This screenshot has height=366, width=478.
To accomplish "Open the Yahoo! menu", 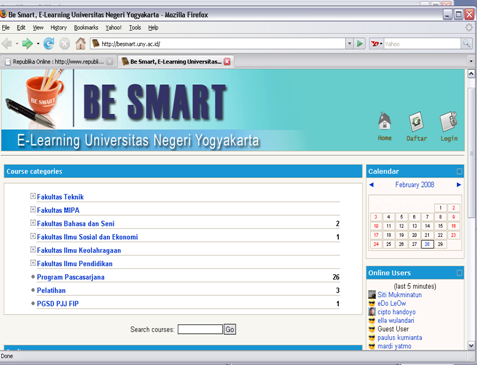I will click(113, 28).
